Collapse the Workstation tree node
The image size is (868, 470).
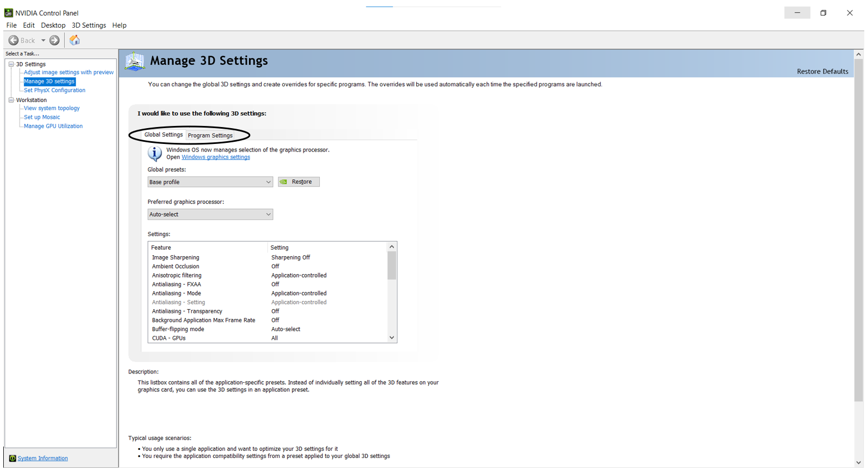click(x=11, y=100)
